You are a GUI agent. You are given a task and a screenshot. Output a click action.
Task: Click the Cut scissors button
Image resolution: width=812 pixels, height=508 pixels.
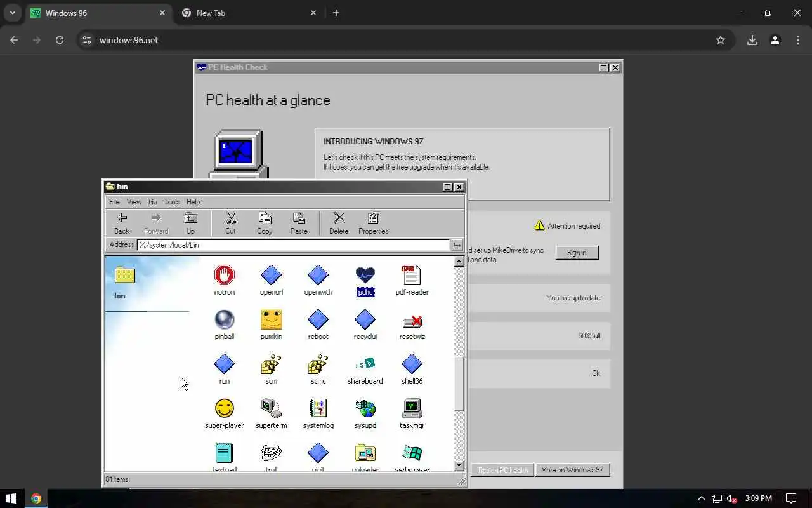[x=230, y=224]
